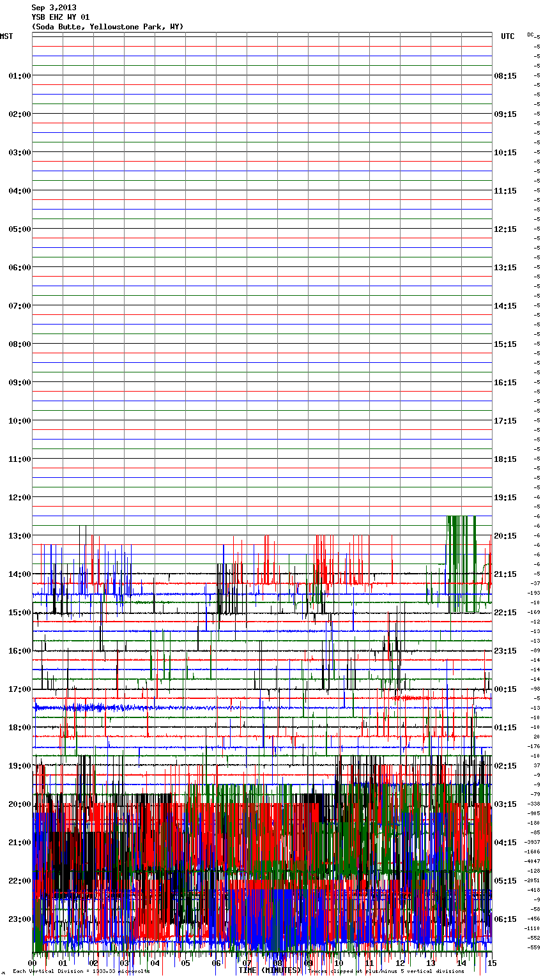Click the "UTC" axis label
543x980 pixels.
click(508, 36)
